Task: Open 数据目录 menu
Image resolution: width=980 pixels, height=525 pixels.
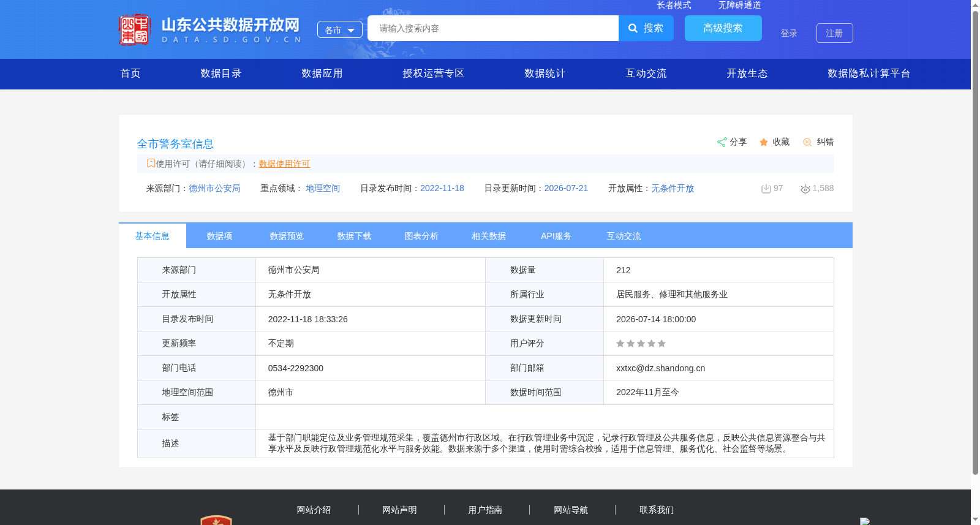Action: pyautogui.click(x=221, y=74)
